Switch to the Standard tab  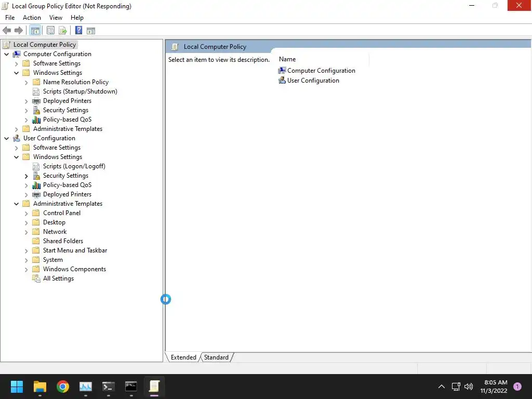tap(216, 357)
